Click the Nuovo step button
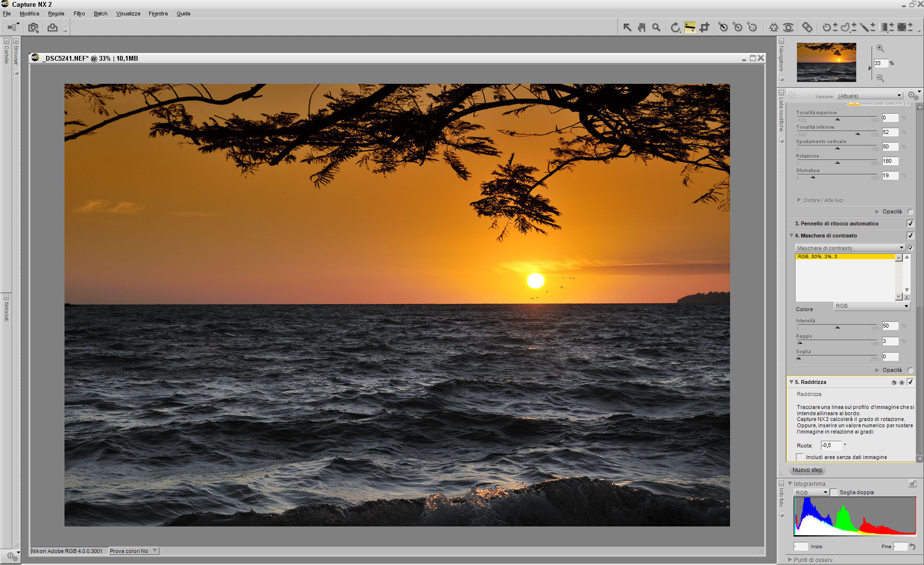The height and width of the screenshot is (565, 924). click(x=808, y=470)
